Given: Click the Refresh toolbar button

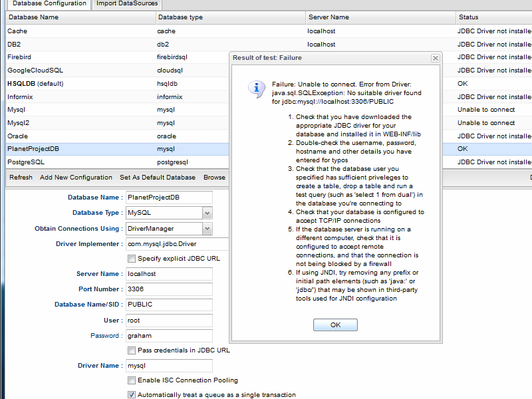Looking at the screenshot, I should click(21, 178).
